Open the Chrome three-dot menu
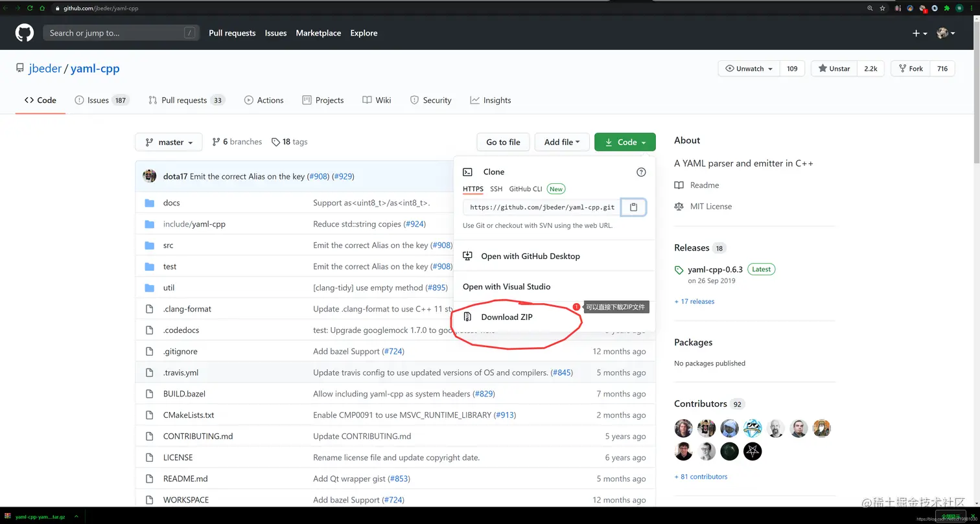Screen dimensions: 980x524 (x=972, y=8)
